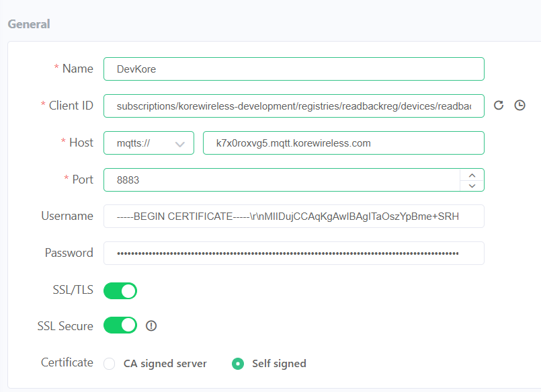Click the clock icon next to Client ID

point(520,106)
